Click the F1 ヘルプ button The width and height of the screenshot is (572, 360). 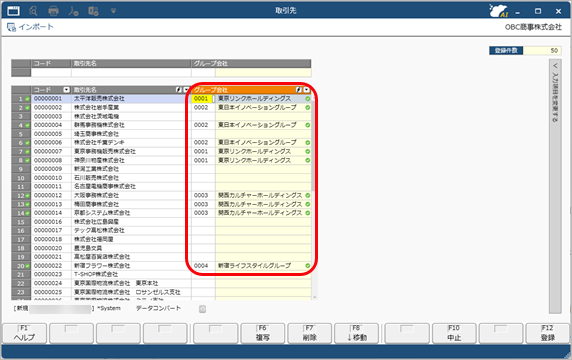coord(24,333)
